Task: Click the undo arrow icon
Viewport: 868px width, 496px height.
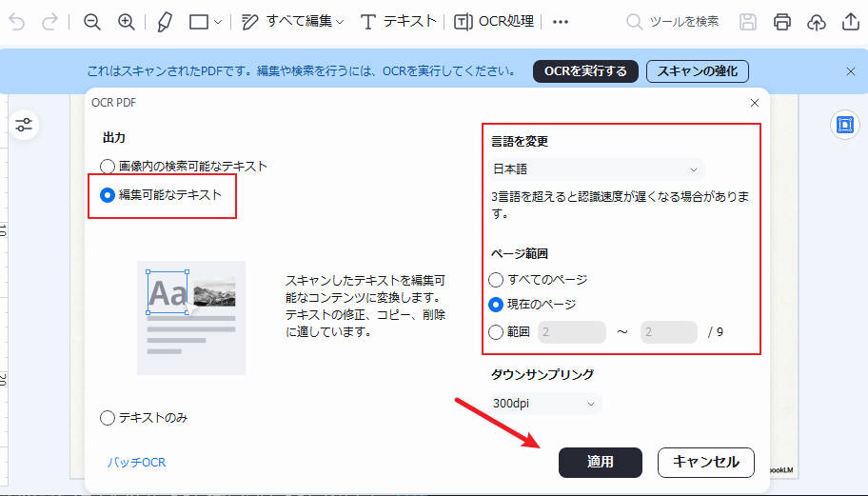Action: tap(17, 22)
